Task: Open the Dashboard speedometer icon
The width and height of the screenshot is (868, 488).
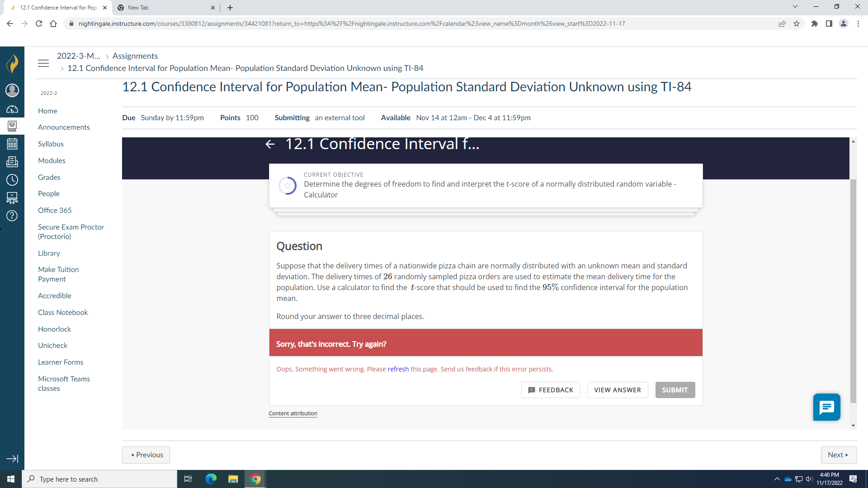Action: (12, 109)
